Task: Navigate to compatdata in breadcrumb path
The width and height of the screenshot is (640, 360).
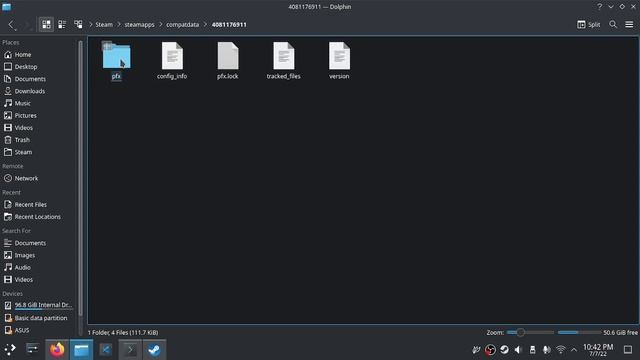Action: (182, 24)
